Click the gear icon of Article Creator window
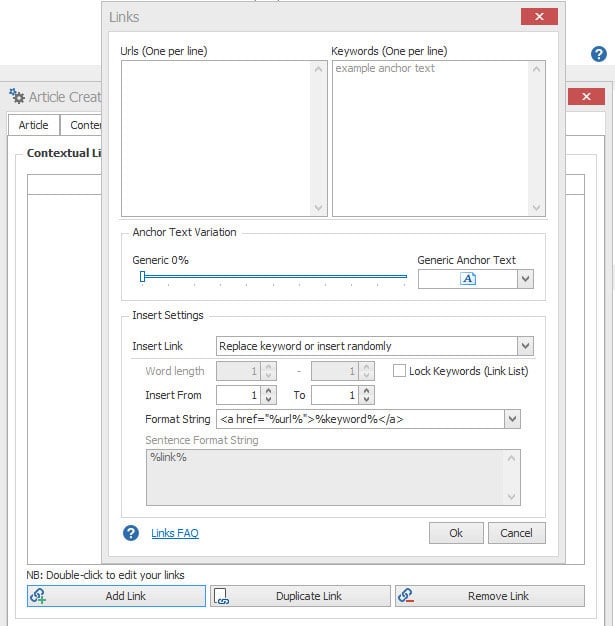Viewport: 615px width, 626px height. click(17, 96)
